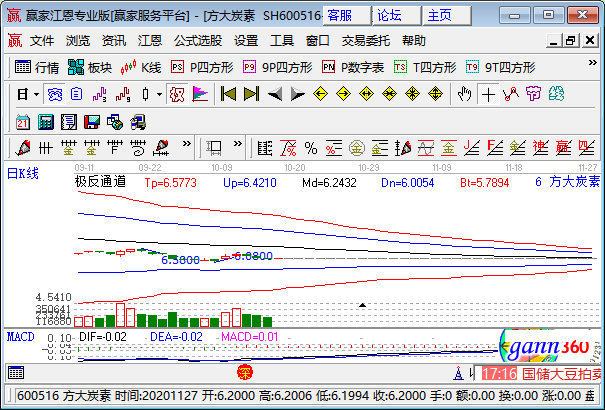Open the 文件 menu

click(x=42, y=40)
